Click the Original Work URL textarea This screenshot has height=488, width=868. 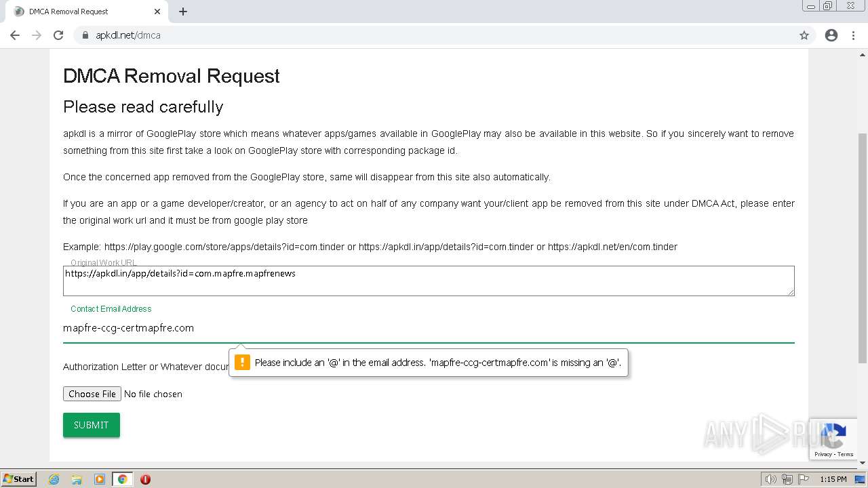(x=428, y=281)
